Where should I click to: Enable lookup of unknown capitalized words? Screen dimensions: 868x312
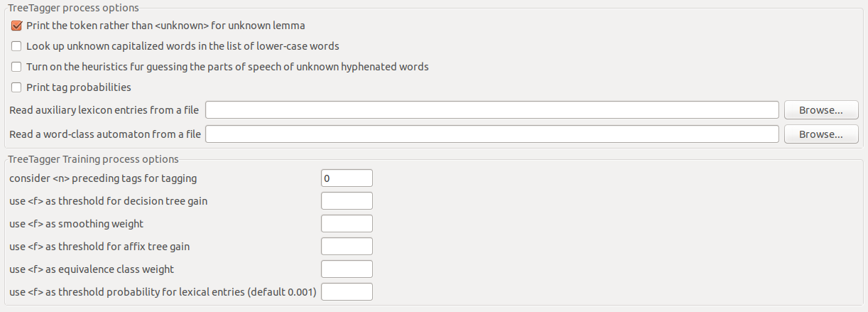pyautogui.click(x=17, y=46)
